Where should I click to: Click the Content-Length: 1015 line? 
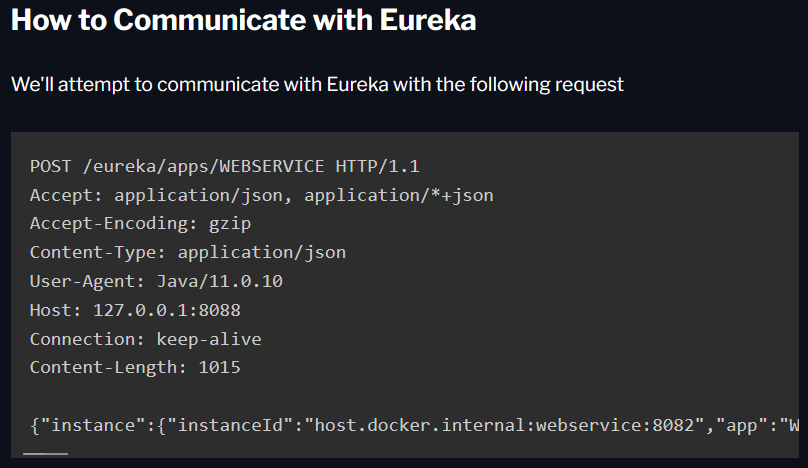coord(135,368)
